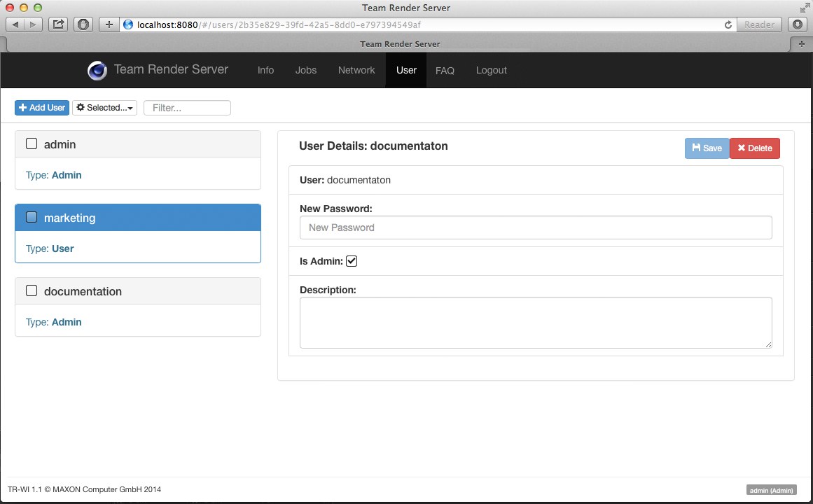Click the Safari forward arrow button
Screen dimensions: 813x504
tap(34, 24)
